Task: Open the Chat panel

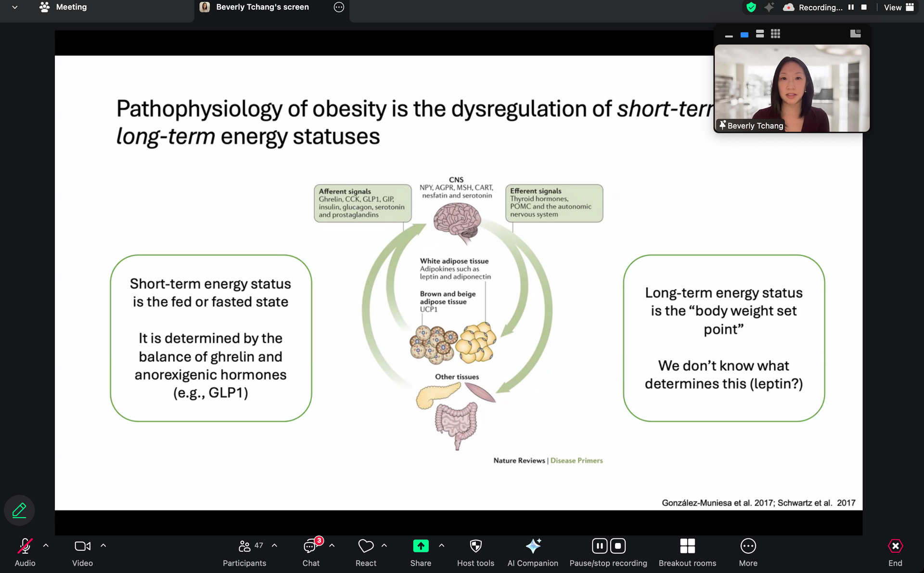Action: (x=310, y=546)
